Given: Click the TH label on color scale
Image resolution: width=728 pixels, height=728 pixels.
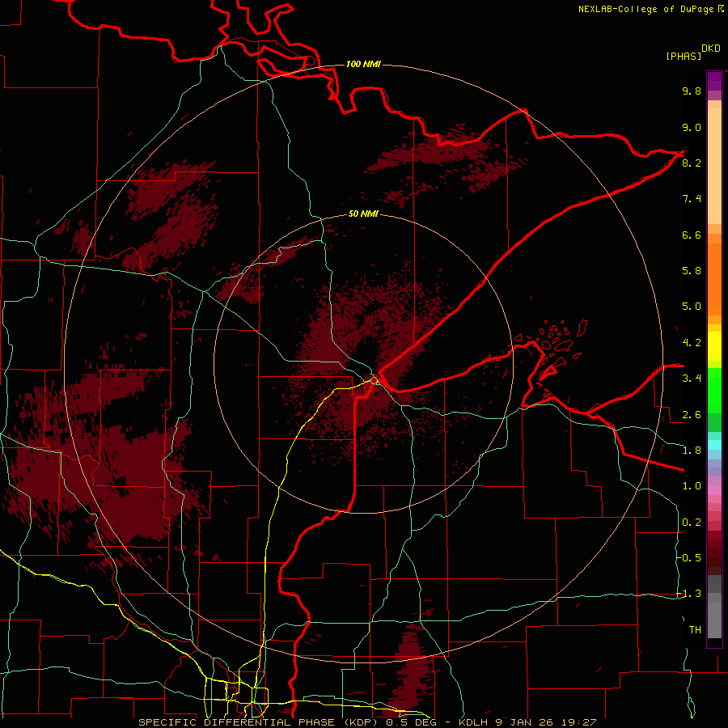Looking at the screenshot, I should tap(695, 629).
